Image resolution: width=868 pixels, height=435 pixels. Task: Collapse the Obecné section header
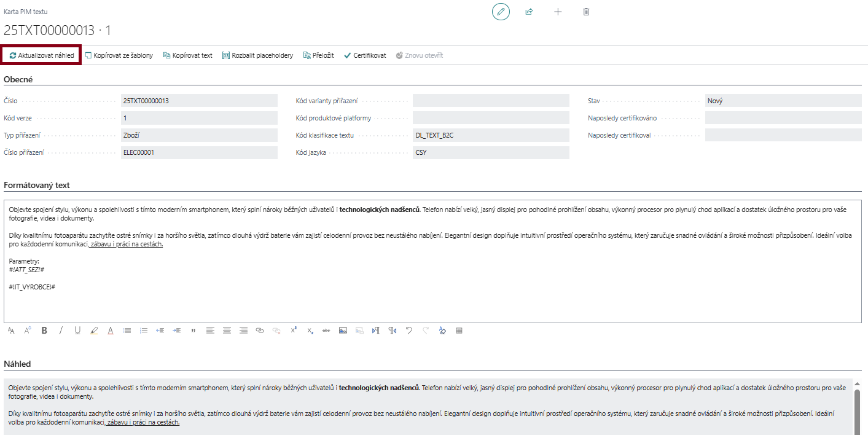(18, 79)
